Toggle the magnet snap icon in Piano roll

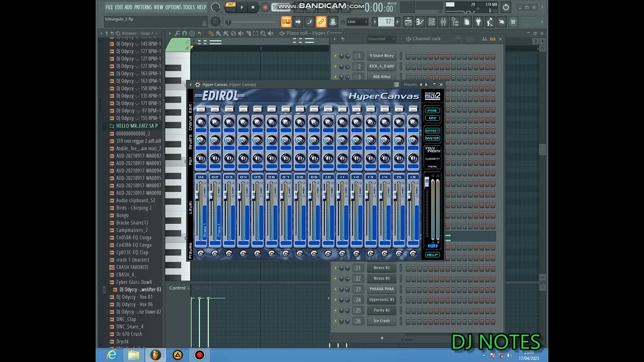(x=185, y=33)
